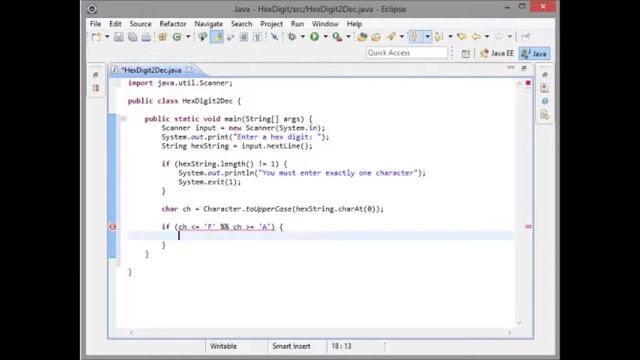Select the HexDigit2Dec.java editor tab
The height and width of the screenshot is (360, 640).
point(151,70)
